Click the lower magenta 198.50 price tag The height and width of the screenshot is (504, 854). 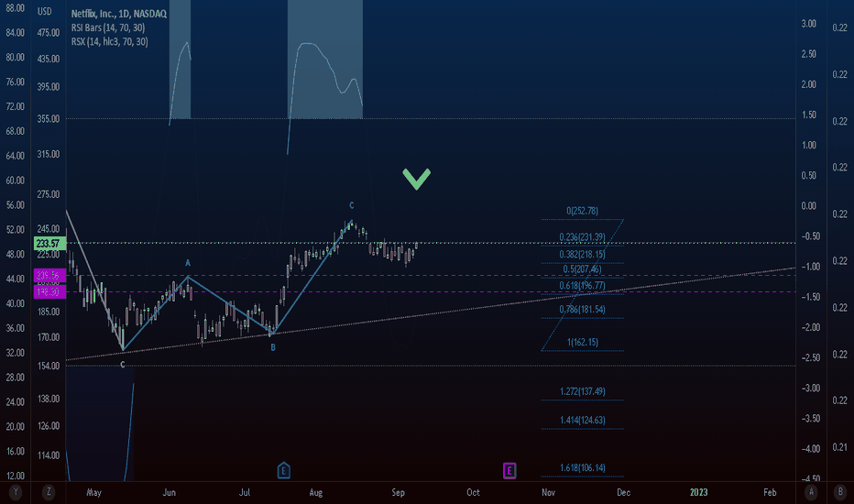(x=49, y=292)
